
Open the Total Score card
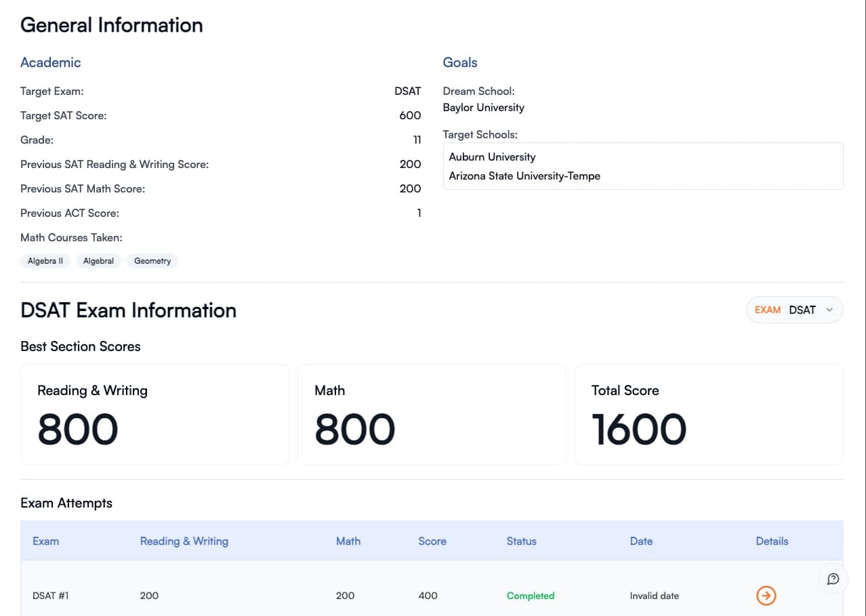click(708, 415)
